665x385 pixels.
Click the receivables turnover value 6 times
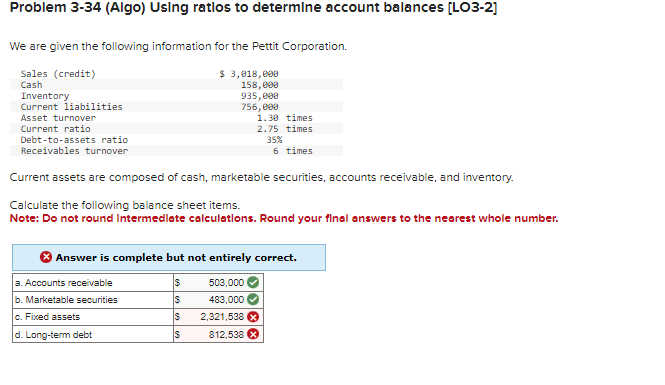pyautogui.click(x=293, y=151)
